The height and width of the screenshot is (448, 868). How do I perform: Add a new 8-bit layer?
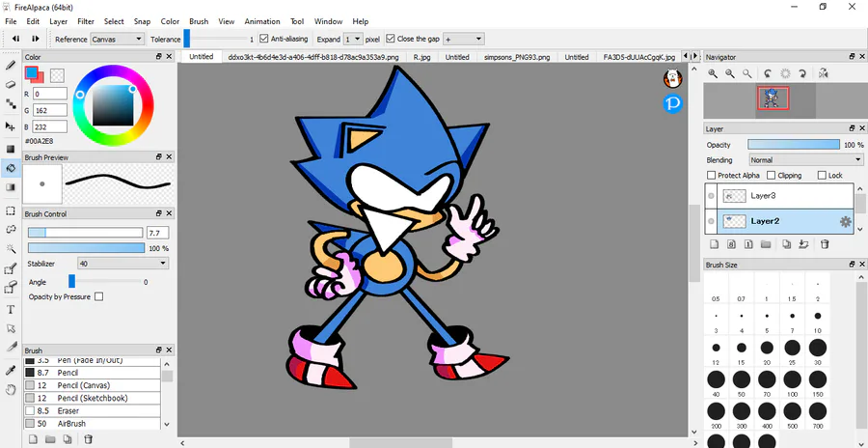(x=731, y=244)
